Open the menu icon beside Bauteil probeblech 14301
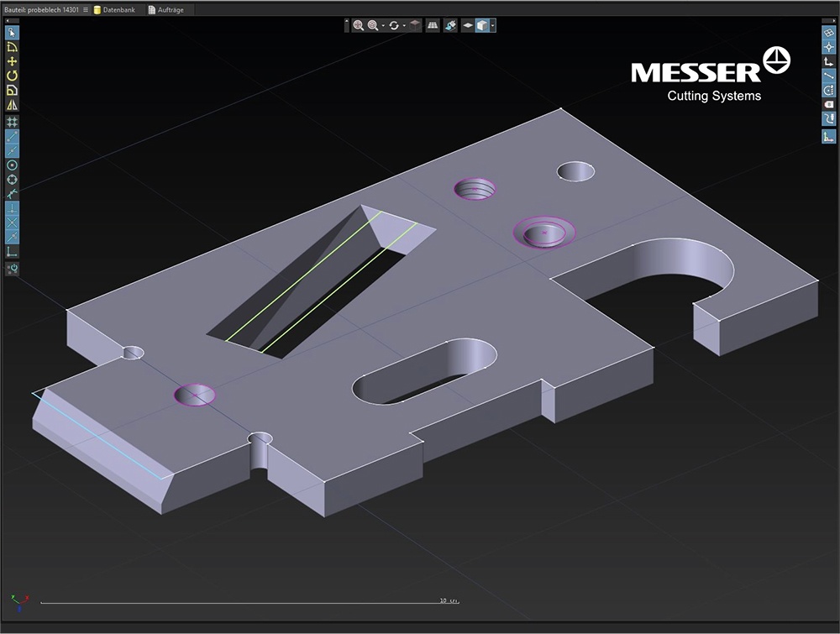This screenshot has height=634, width=840. 86,9
